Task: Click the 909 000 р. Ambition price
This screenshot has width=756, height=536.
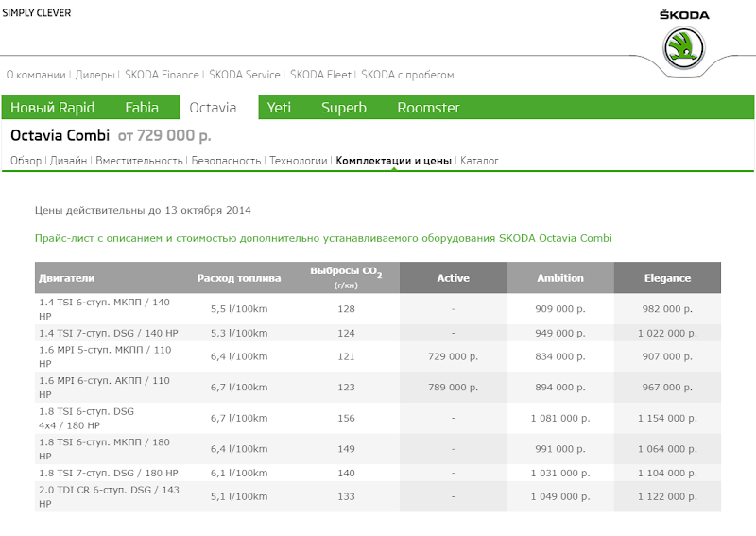Action: coord(560,309)
